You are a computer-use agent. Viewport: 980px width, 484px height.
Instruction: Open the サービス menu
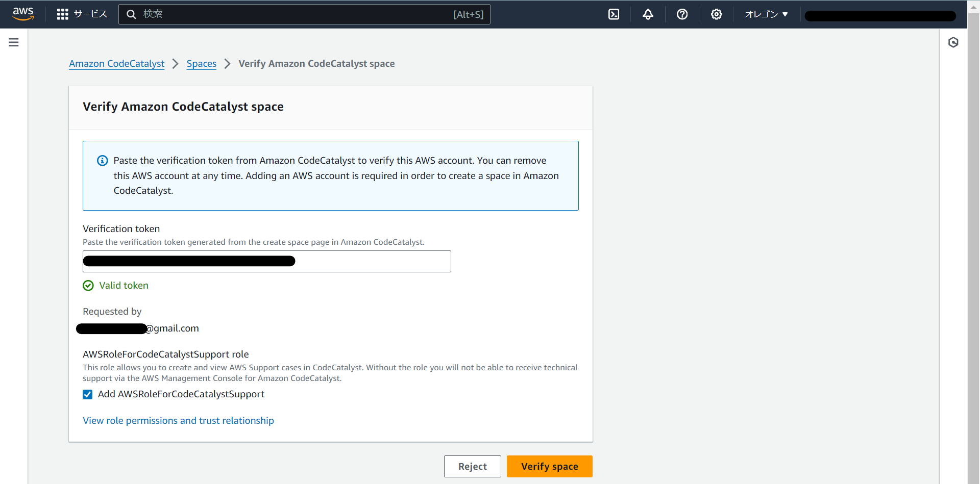[90, 14]
